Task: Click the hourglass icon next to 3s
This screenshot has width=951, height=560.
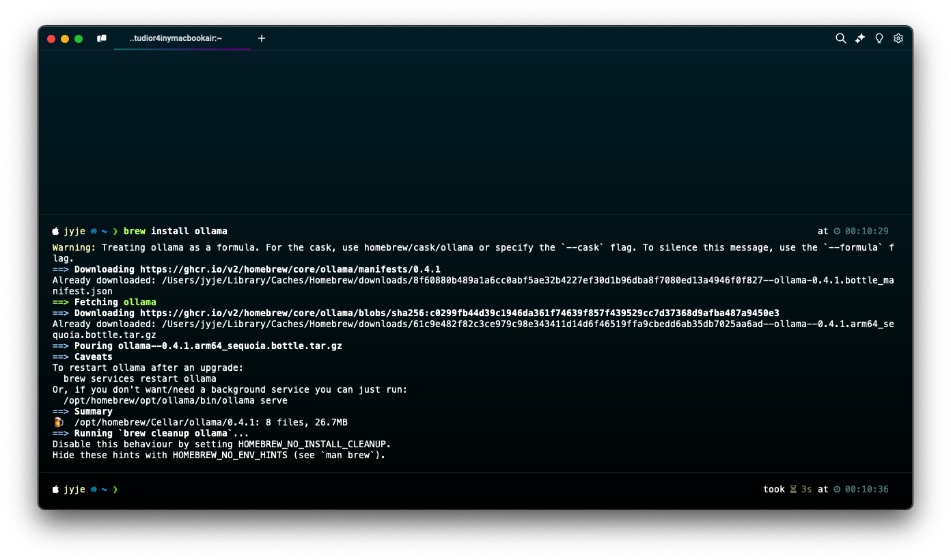Action: pos(793,489)
